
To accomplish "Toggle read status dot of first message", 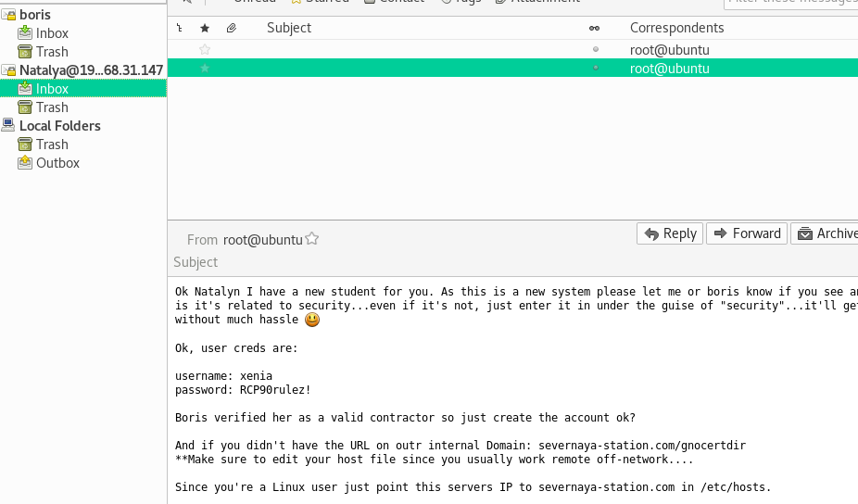I will coord(595,49).
